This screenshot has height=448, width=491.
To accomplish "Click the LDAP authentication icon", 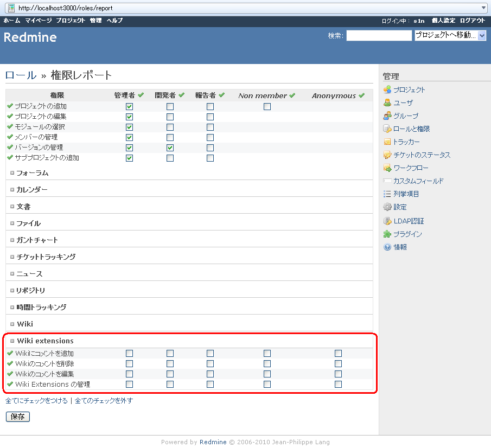I will pyautogui.click(x=387, y=221).
